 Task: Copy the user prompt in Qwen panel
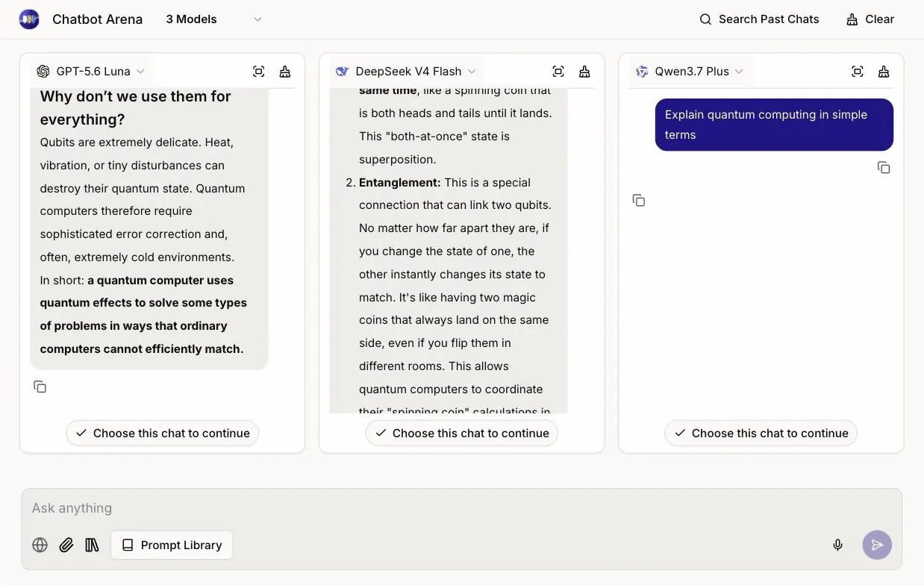(884, 168)
